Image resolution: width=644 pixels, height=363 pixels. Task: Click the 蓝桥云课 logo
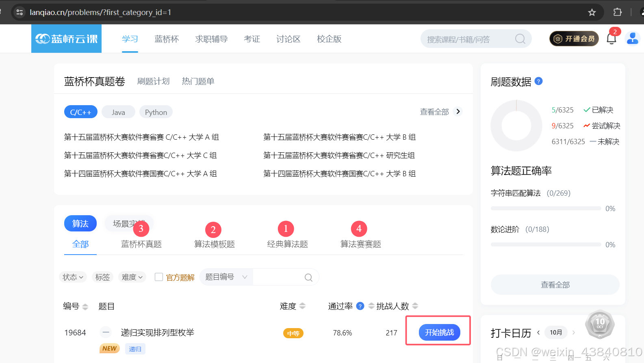[x=66, y=39]
